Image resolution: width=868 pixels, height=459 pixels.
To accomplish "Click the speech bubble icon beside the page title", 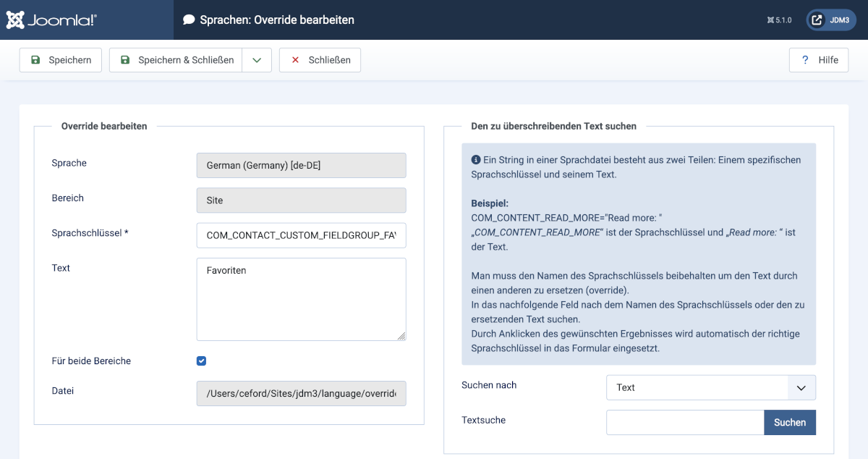I will [x=190, y=20].
